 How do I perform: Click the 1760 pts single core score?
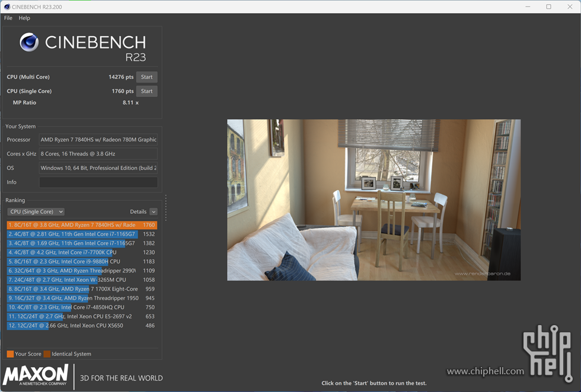[123, 91]
